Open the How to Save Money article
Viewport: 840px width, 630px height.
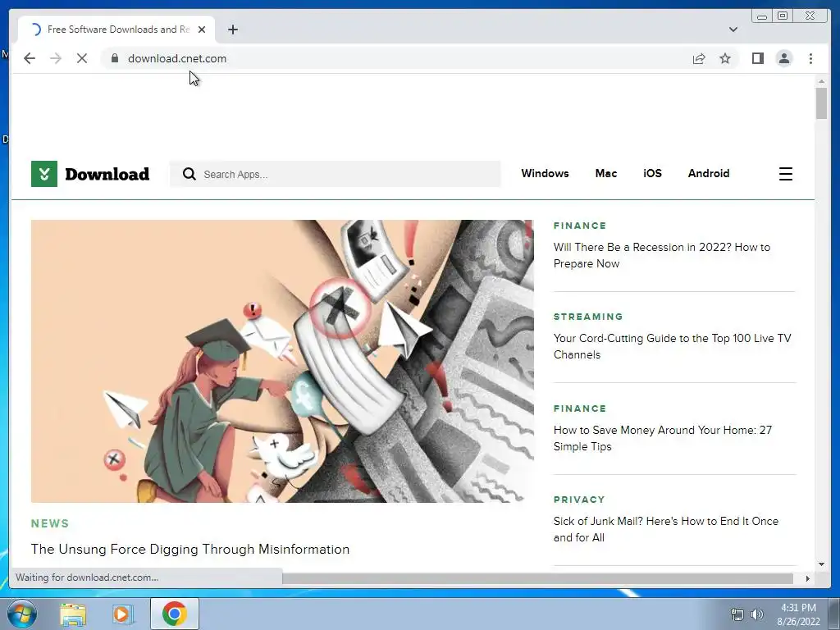pyautogui.click(x=663, y=438)
